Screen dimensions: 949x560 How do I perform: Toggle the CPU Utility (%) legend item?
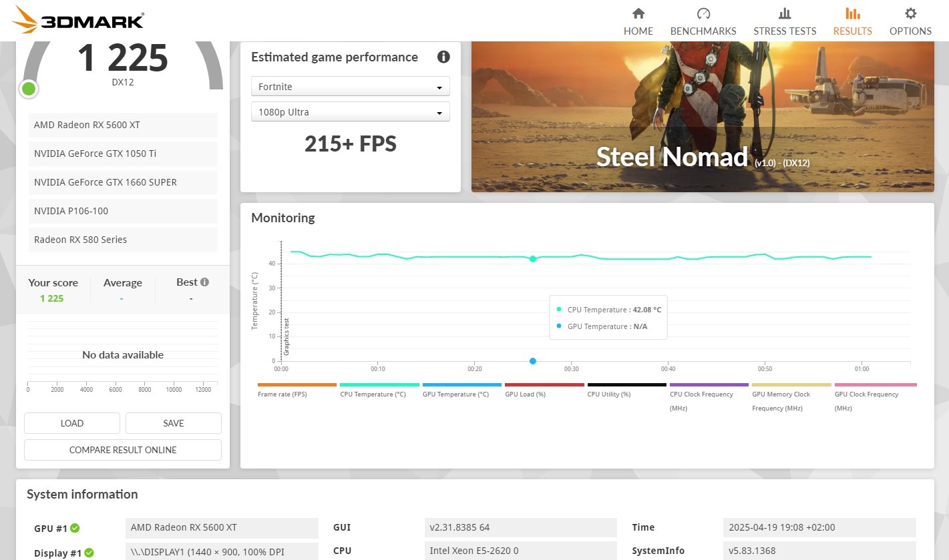coord(627,390)
